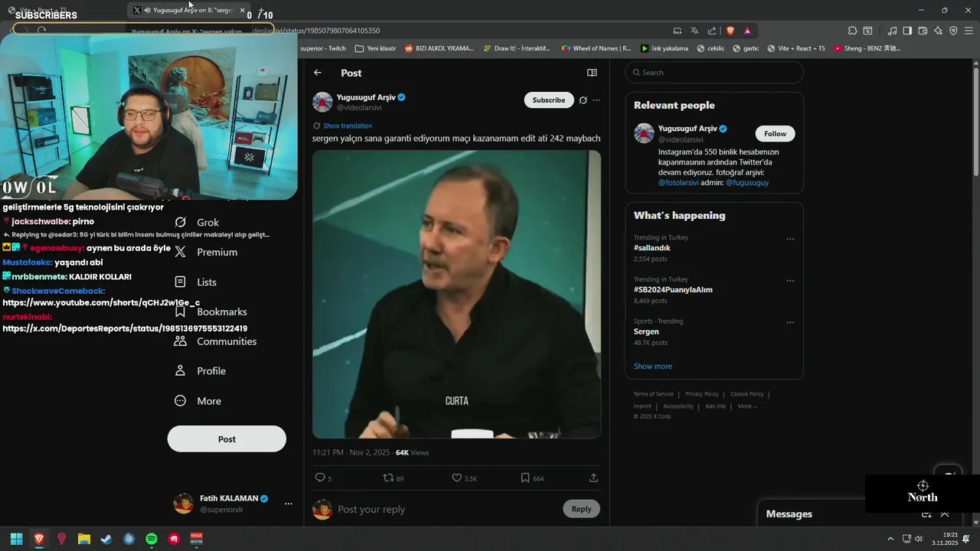Go back with the Post arrow
Viewport: 980px width, 551px height.
pos(318,73)
